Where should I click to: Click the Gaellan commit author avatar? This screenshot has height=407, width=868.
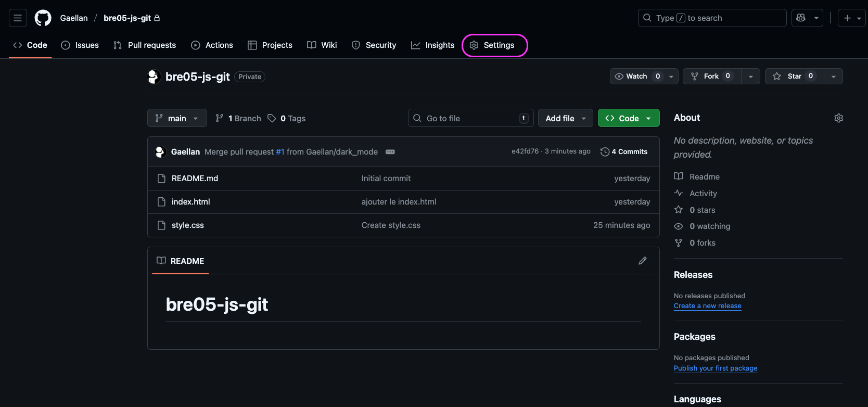(x=160, y=152)
